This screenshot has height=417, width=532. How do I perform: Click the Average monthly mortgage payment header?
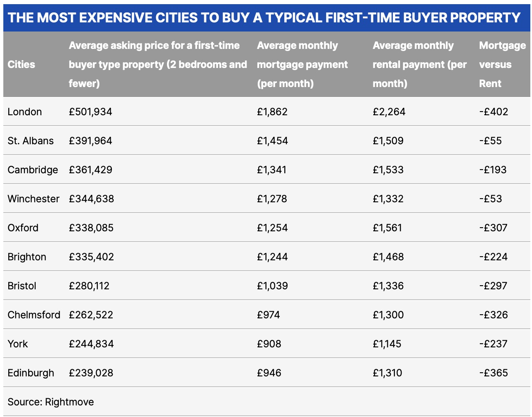pyautogui.click(x=302, y=65)
